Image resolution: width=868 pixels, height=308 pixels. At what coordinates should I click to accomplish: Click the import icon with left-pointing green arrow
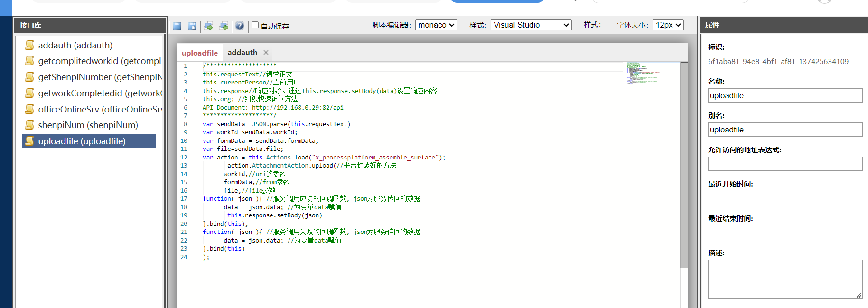tap(224, 26)
